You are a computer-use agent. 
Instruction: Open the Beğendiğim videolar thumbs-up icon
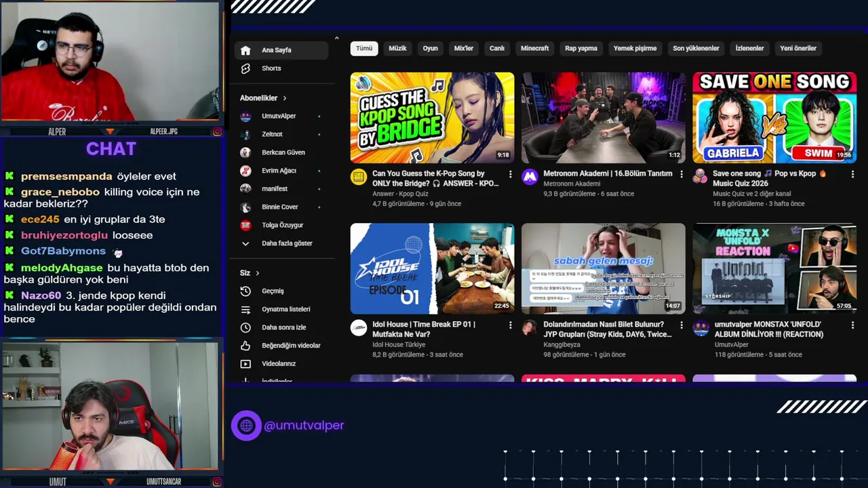[x=245, y=346]
